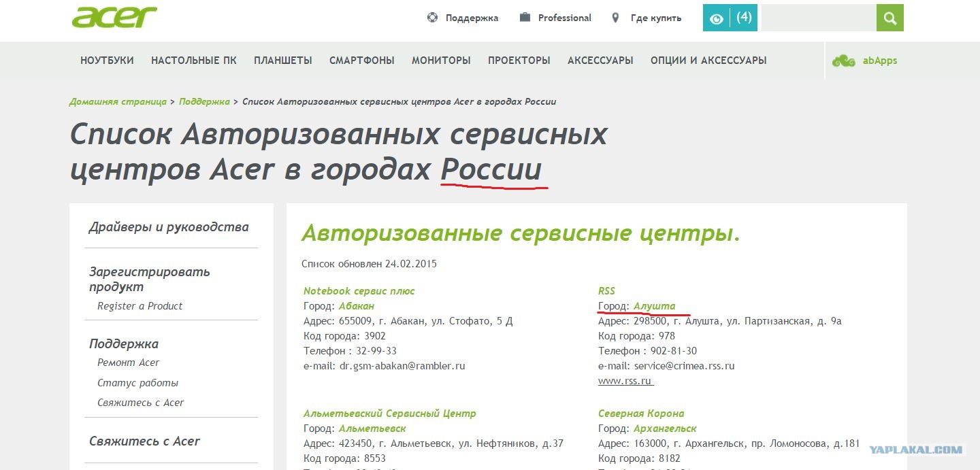The width and height of the screenshot is (980, 470).
Task: Click Альметьевский Сервисный Центр name
Action: point(390,414)
